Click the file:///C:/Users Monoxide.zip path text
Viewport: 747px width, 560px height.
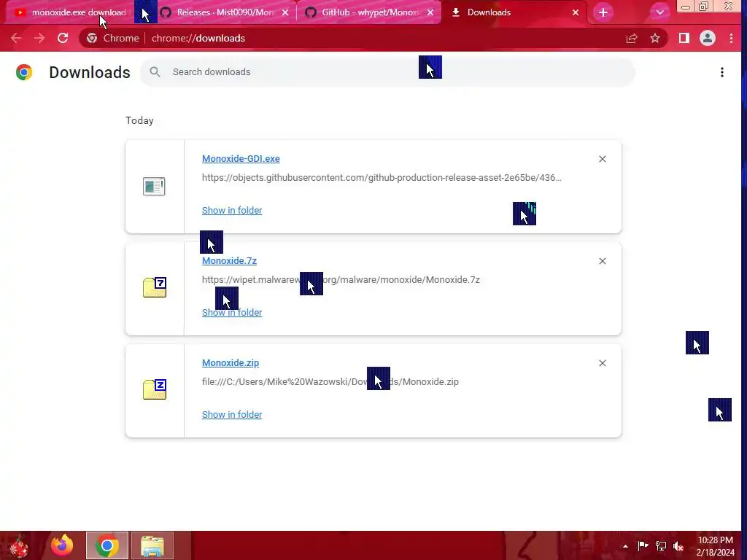coord(330,381)
